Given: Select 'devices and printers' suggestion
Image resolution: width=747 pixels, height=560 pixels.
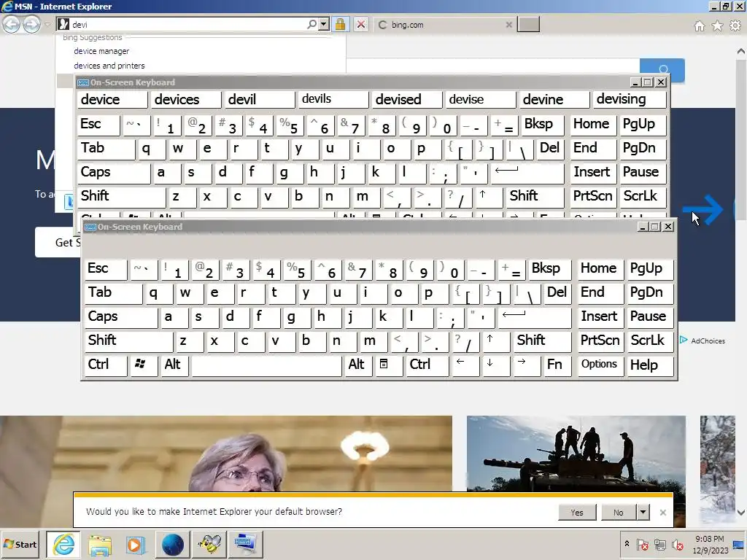Looking at the screenshot, I should (x=109, y=66).
